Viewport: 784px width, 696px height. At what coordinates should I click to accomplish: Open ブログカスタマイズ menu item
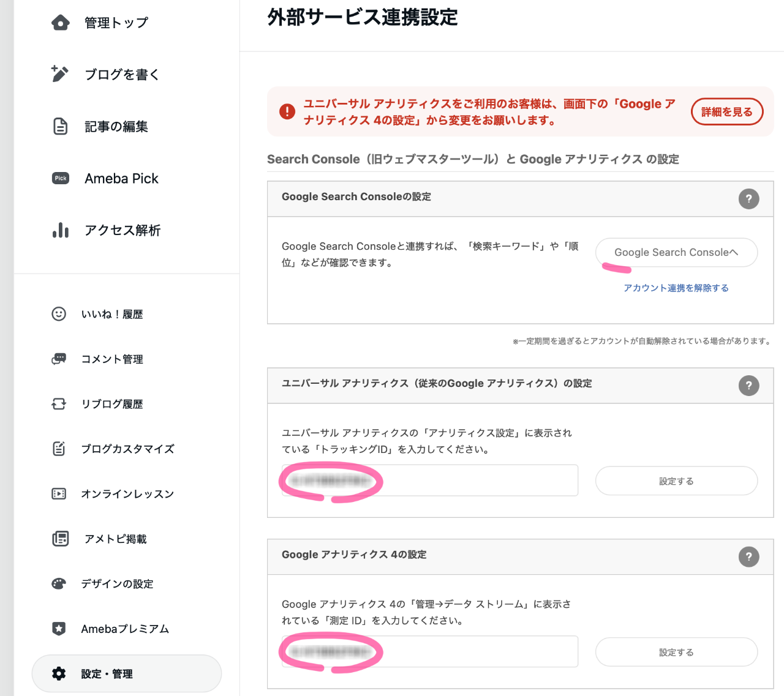[127, 449]
